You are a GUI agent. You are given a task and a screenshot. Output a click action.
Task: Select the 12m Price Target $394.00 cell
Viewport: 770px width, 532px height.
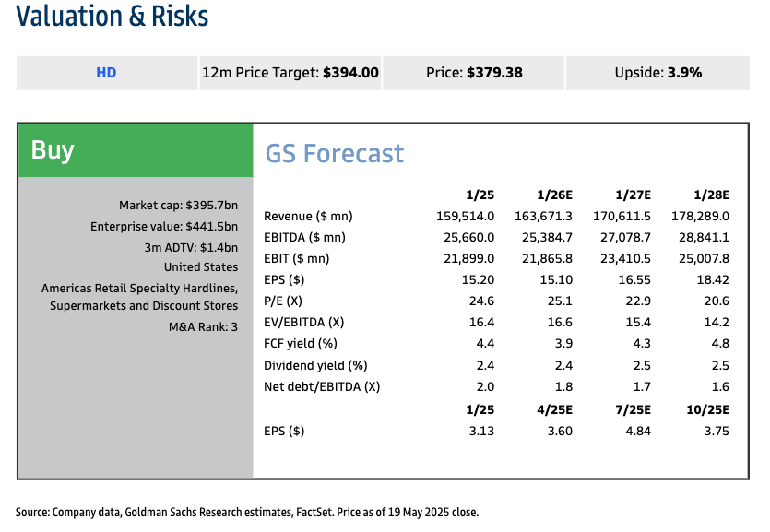290,73
